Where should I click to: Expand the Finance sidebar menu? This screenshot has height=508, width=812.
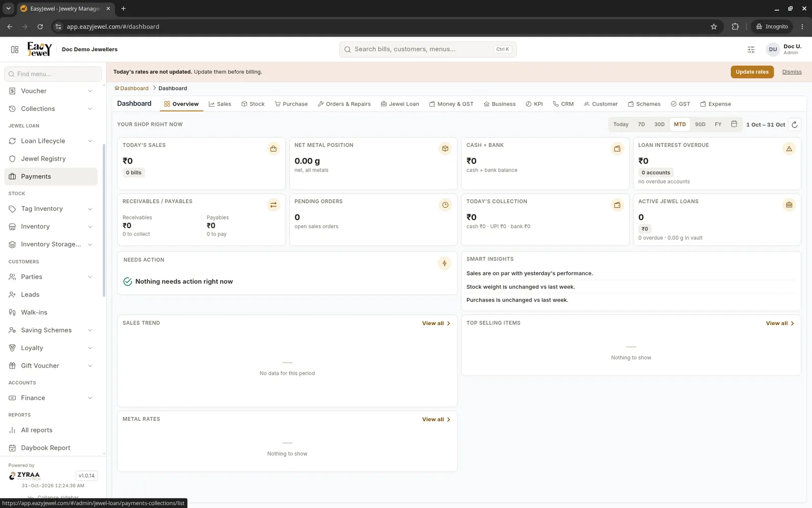(51, 398)
